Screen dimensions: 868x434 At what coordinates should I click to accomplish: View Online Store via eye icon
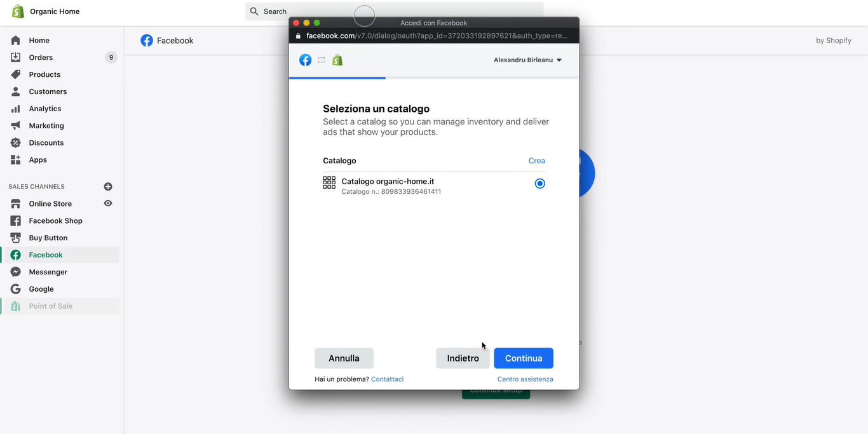108,203
